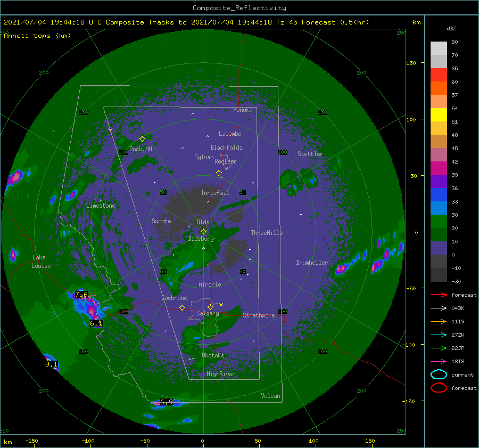The height and width of the screenshot is (448, 479).
Task: Click the 'Annot: tops (km)' label
Action: click(37, 36)
